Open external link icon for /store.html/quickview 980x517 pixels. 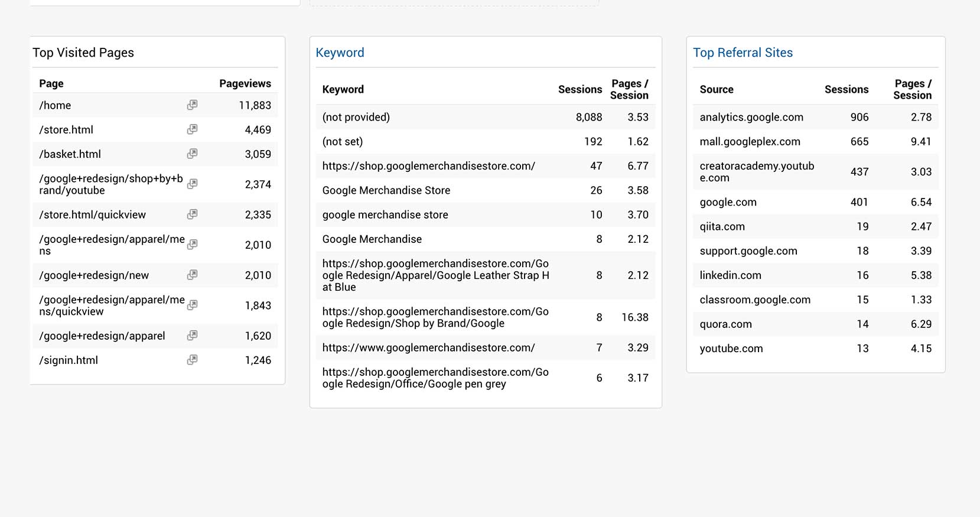[x=192, y=214]
